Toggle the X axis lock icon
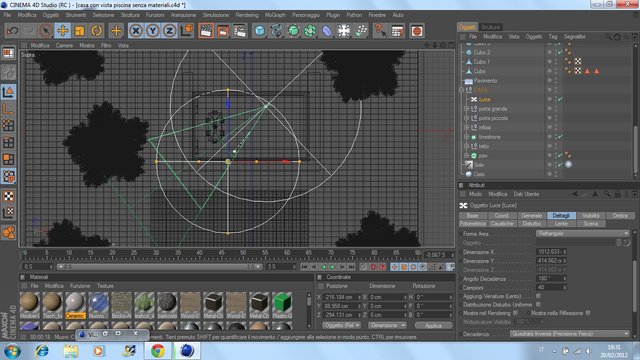640x360 pixels. (x=136, y=31)
